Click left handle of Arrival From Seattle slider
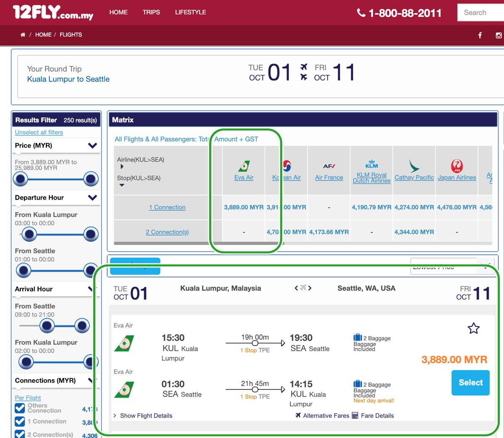 pos(47,325)
